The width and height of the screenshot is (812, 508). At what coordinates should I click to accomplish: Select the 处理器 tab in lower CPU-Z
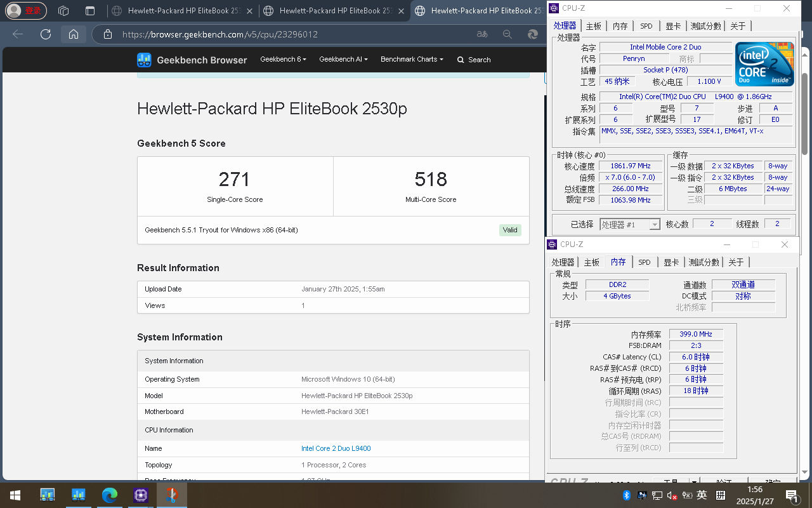563,262
